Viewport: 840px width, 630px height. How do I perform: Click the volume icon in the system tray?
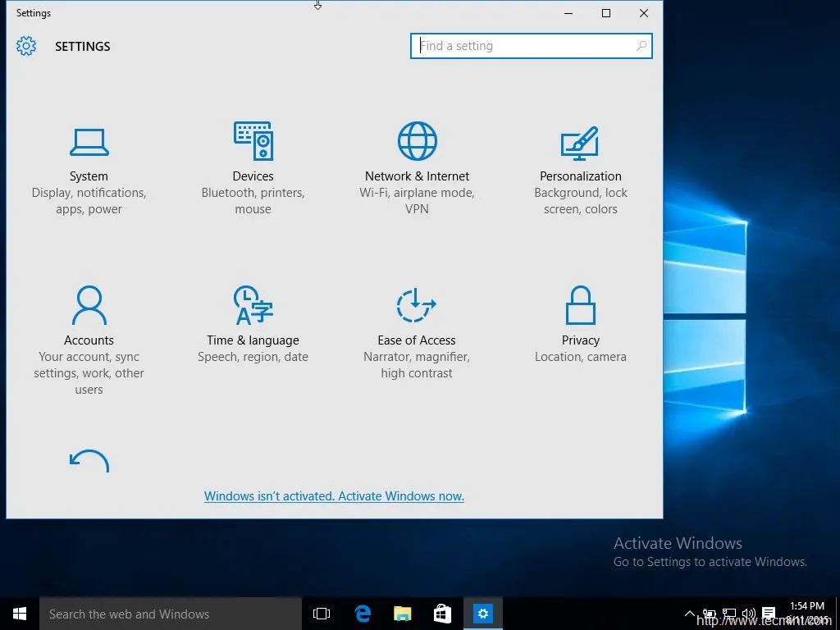click(x=749, y=614)
